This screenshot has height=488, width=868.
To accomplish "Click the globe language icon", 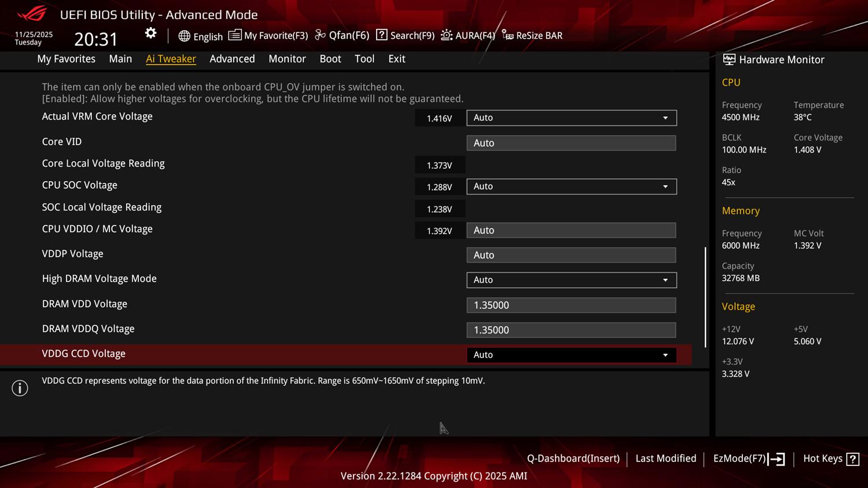I will (184, 36).
